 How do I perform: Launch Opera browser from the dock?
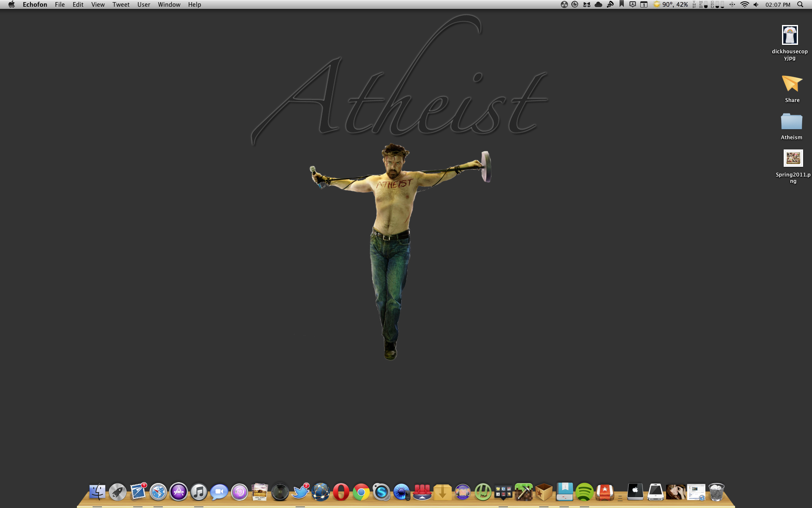[x=341, y=492]
